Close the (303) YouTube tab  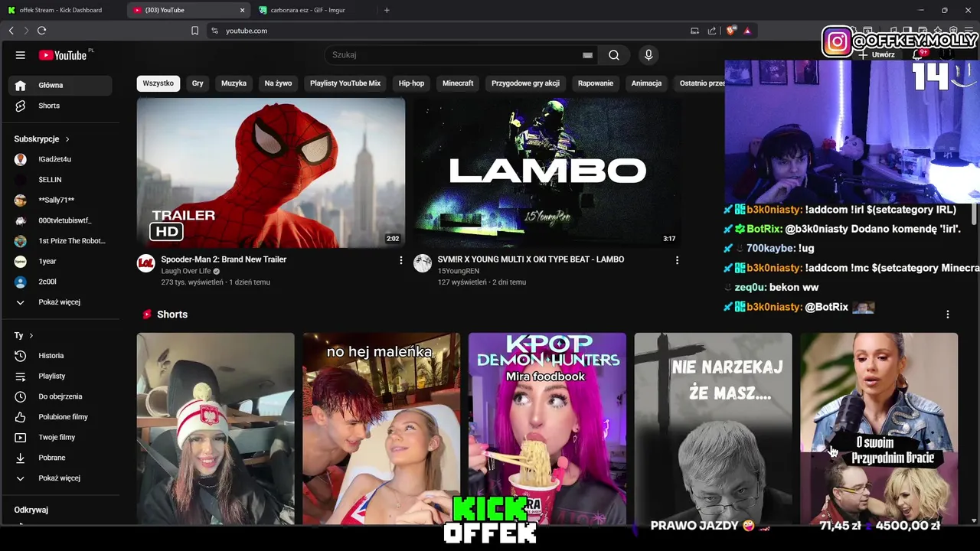(242, 10)
